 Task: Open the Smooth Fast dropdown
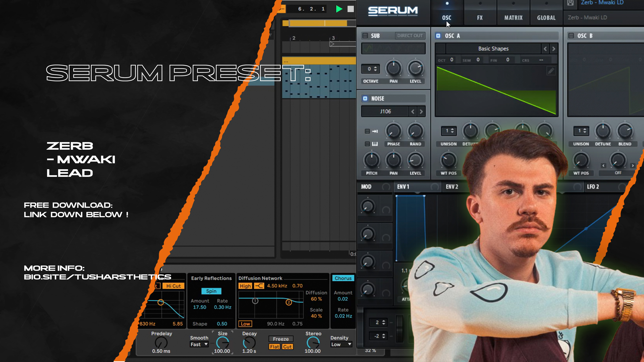pyautogui.click(x=199, y=344)
